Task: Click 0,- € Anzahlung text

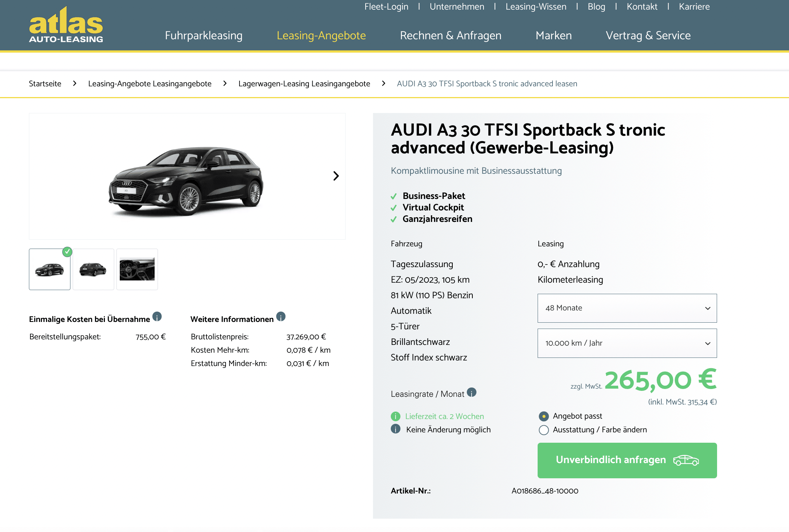Action: 568,264
